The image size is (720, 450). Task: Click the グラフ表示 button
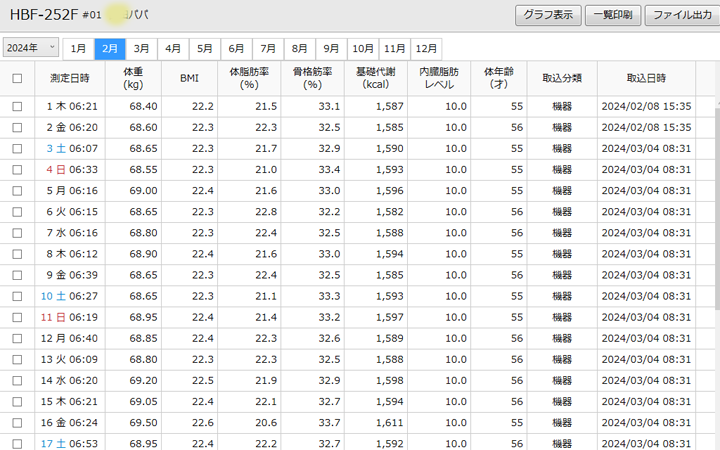[x=548, y=16]
